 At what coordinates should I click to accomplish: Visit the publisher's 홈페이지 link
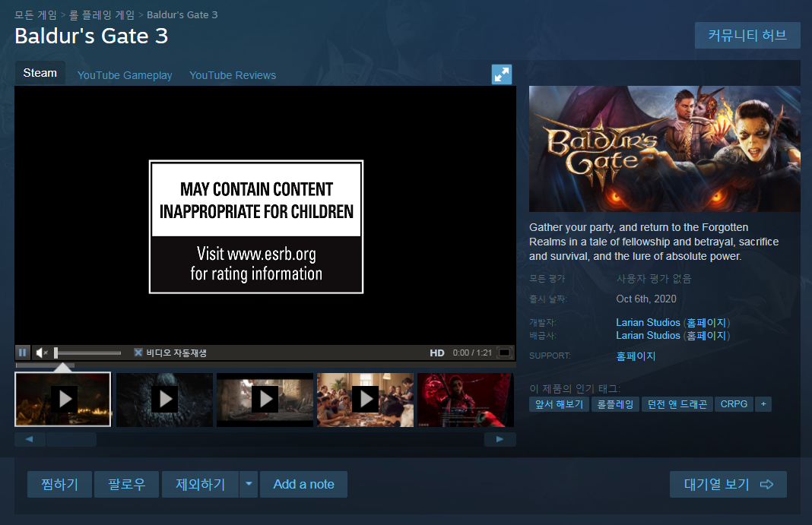click(x=706, y=335)
